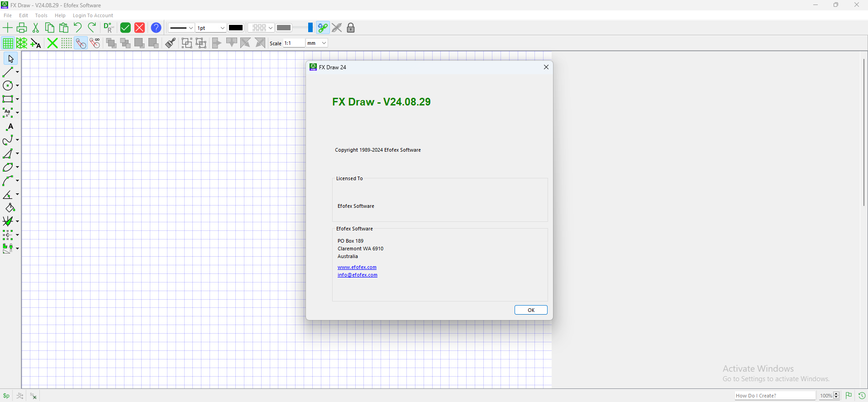The width and height of the screenshot is (868, 402).
Task: Open the File menu
Action: (8, 15)
